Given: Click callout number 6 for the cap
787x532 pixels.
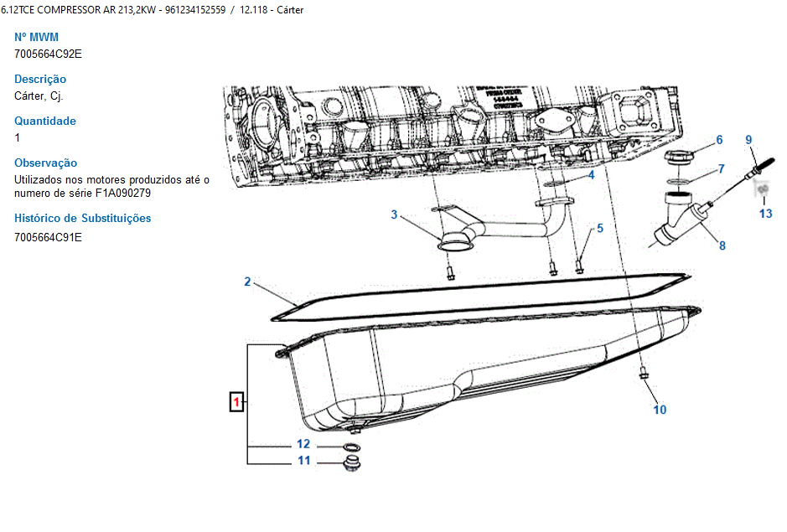Looking at the screenshot, I should tap(719, 140).
